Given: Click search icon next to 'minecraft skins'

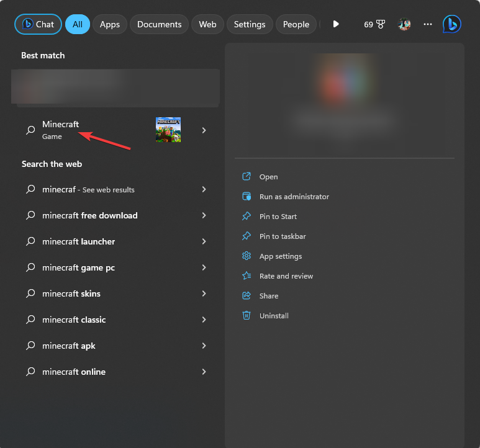Looking at the screenshot, I should tap(30, 293).
